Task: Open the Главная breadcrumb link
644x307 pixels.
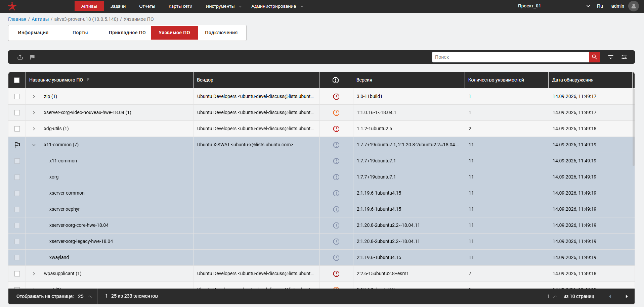Action: (17, 19)
